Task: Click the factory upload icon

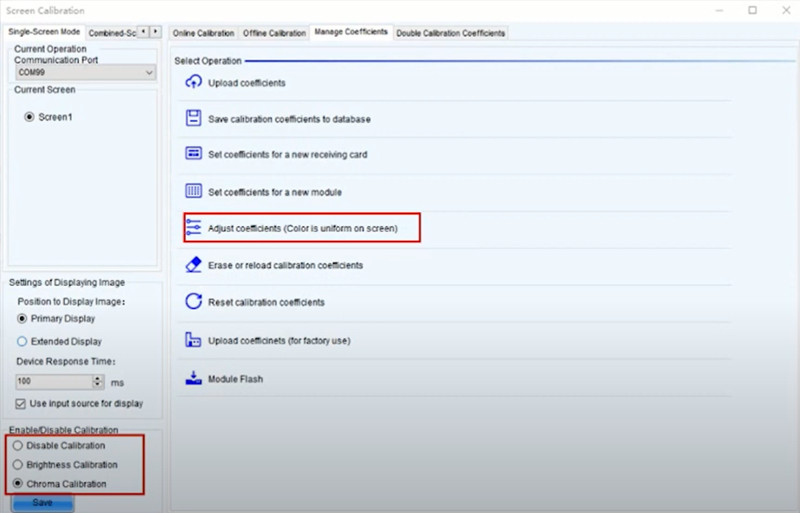Action: pos(193,339)
